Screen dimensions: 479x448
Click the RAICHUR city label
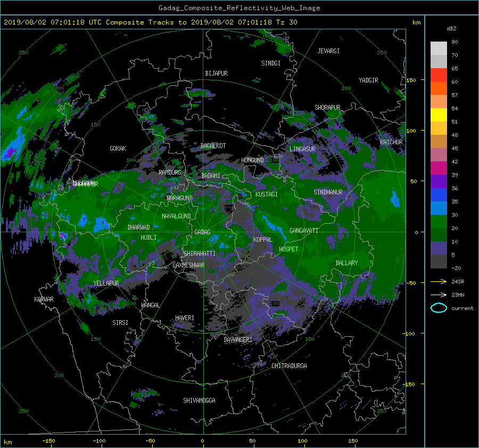click(391, 142)
